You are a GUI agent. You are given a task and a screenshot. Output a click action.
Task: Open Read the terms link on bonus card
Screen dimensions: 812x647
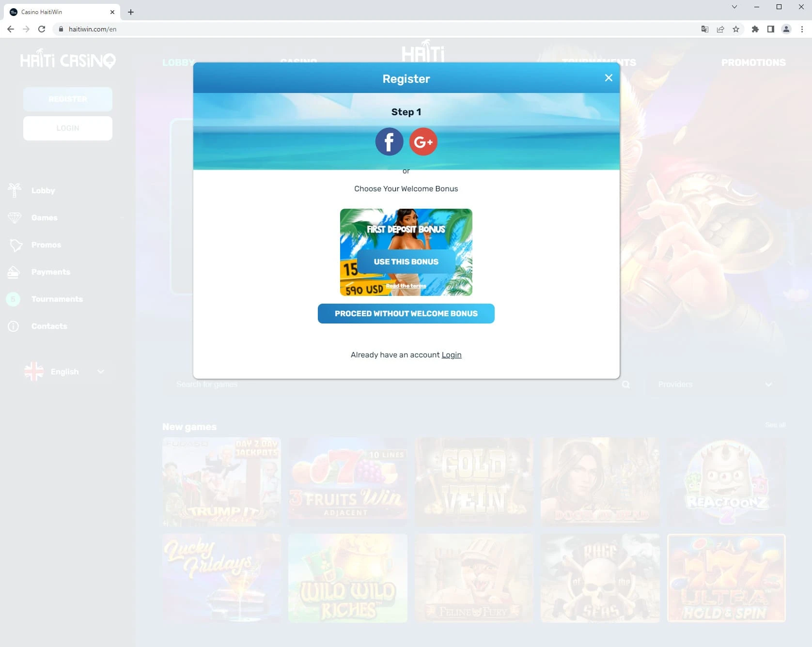406,286
